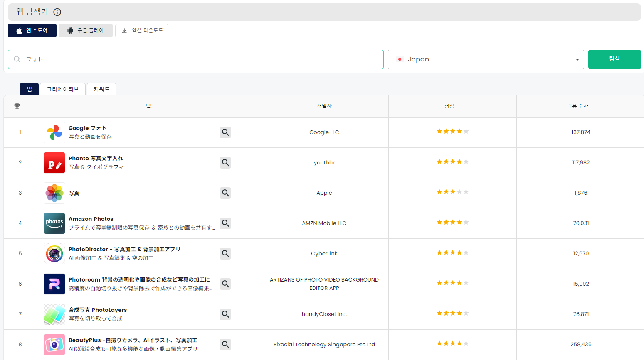Click the 앱 column header
The image size is (644, 360).
(148, 106)
